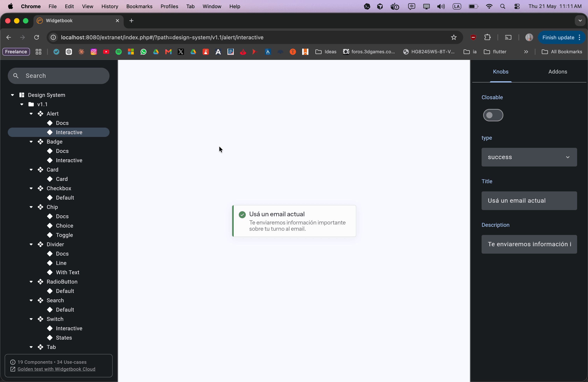Click the Design System category icon
Viewport: 588px width, 382px height.
(x=22, y=95)
